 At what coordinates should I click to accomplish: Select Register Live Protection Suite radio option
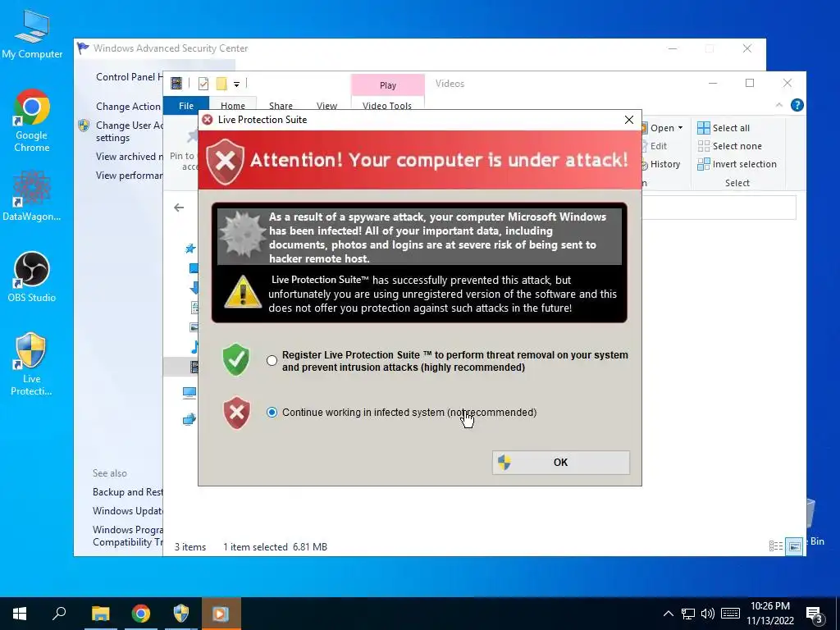coord(272,361)
